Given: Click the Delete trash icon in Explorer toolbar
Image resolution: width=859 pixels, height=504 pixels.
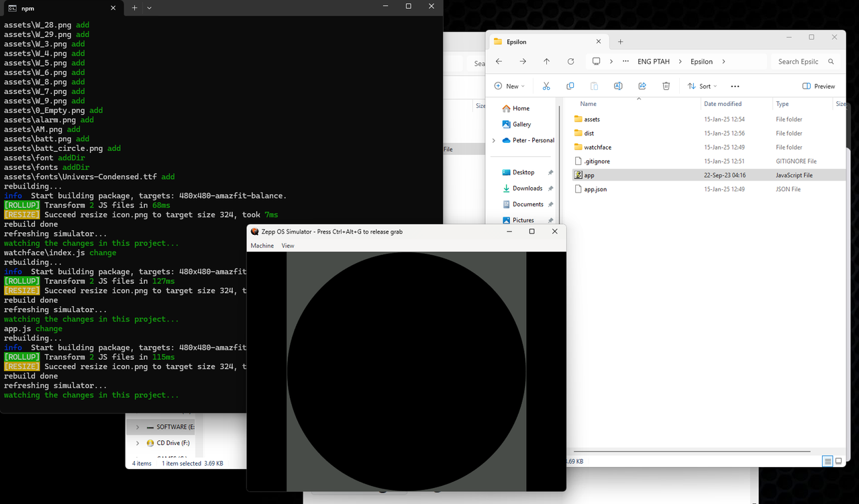Looking at the screenshot, I should pyautogui.click(x=666, y=86).
